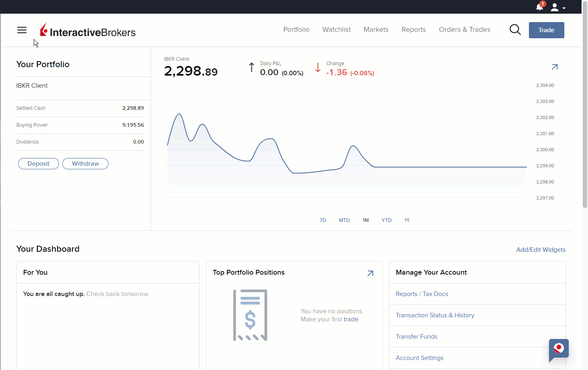Click the Withdraw button
The height and width of the screenshot is (370, 588).
[85, 164]
